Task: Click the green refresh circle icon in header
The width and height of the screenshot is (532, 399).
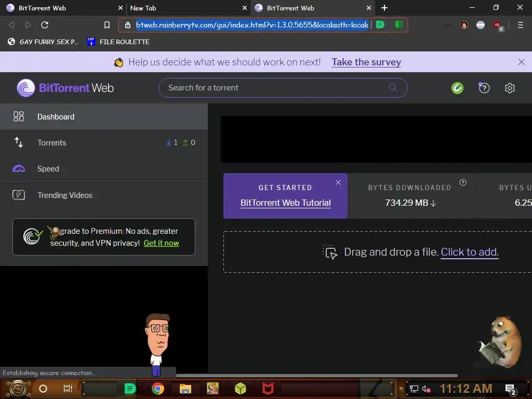Action: 457,88
